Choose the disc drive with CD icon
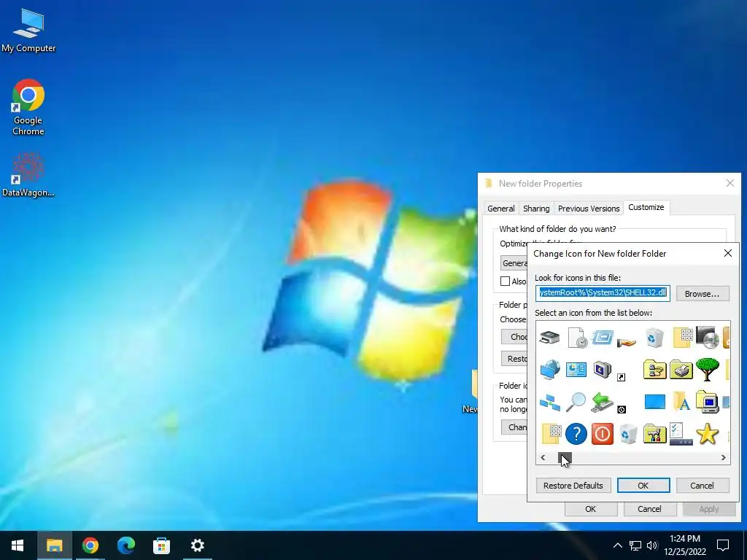 707,337
